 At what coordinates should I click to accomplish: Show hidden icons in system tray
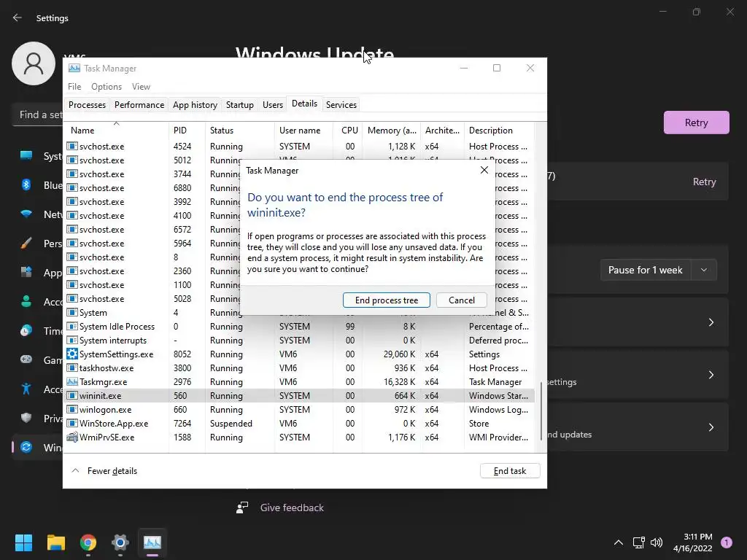pos(619,542)
